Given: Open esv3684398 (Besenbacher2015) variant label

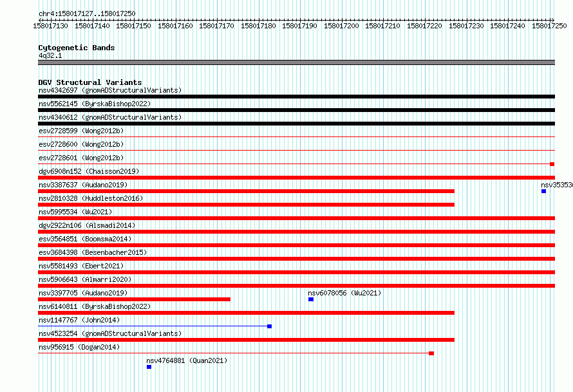Looking at the screenshot, I should (93, 252).
